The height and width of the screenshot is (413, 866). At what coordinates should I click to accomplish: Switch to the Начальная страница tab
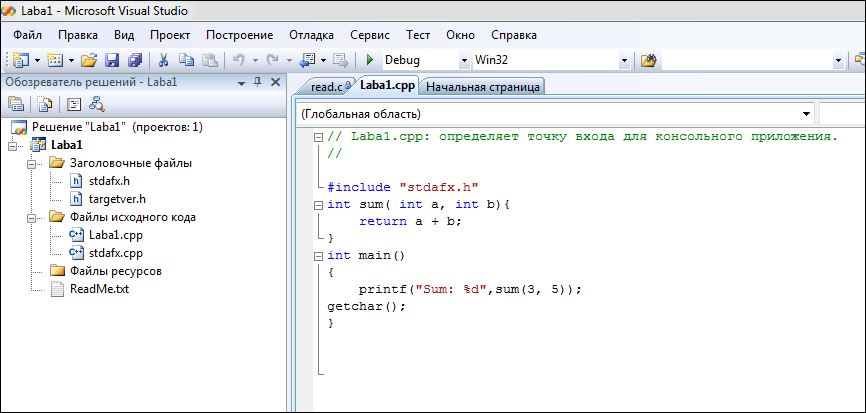pos(483,87)
